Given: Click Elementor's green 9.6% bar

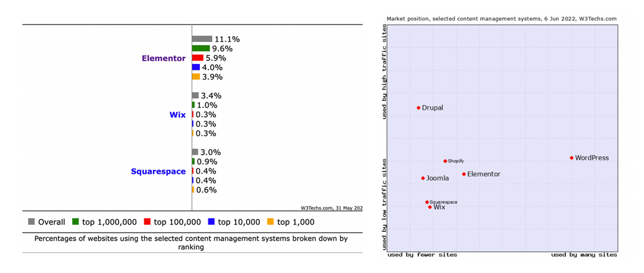Looking at the screenshot, I should click(x=201, y=48).
